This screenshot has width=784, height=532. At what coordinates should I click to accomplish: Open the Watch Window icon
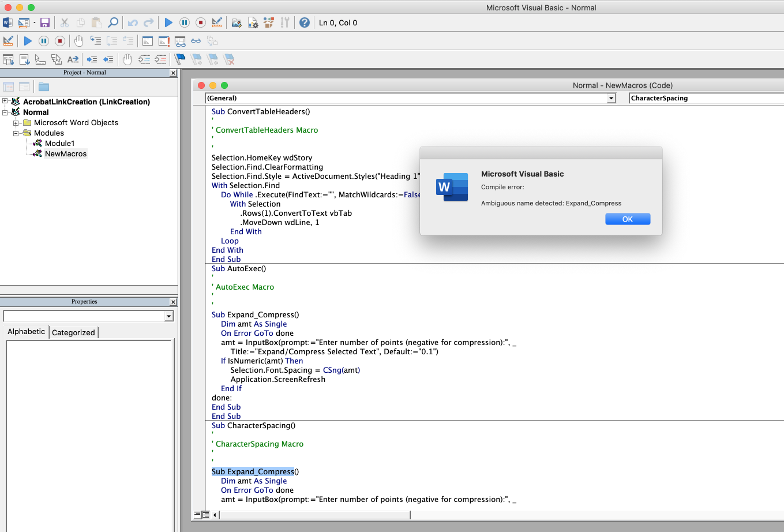coord(180,41)
